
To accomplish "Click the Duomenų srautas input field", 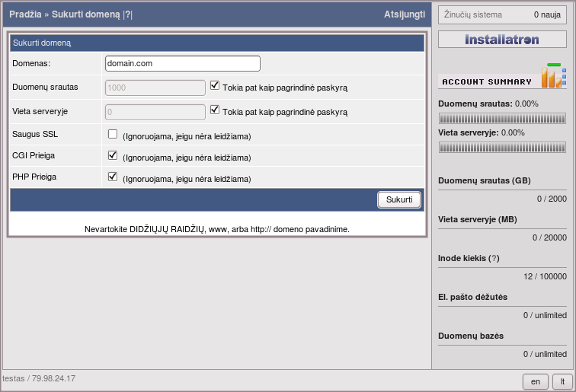I will pyautogui.click(x=155, y=88).
